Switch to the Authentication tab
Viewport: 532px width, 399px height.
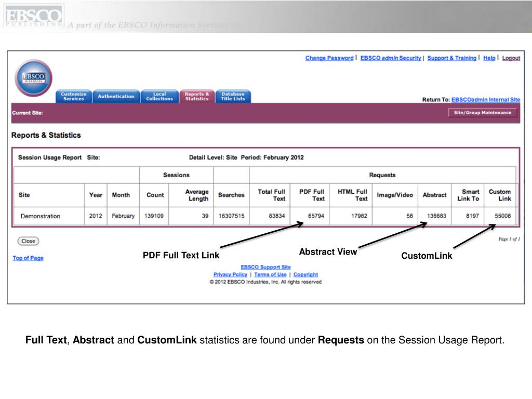coord(116,96)
